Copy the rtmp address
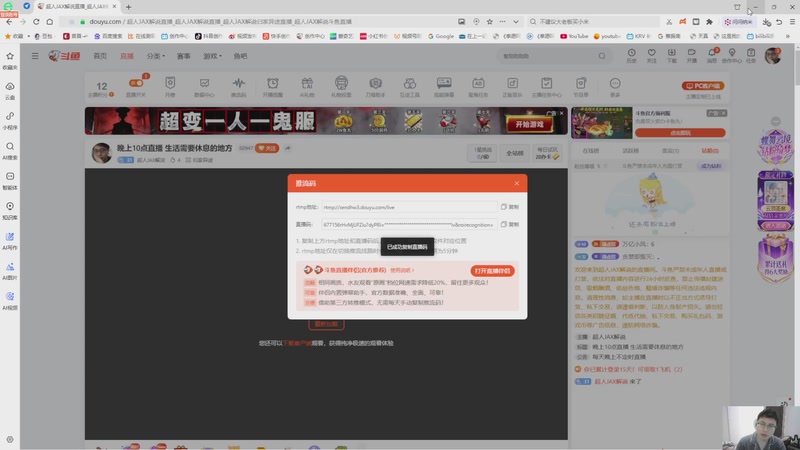Image resolution: width=800 pixels, height=450 pixels. (510, 207)
